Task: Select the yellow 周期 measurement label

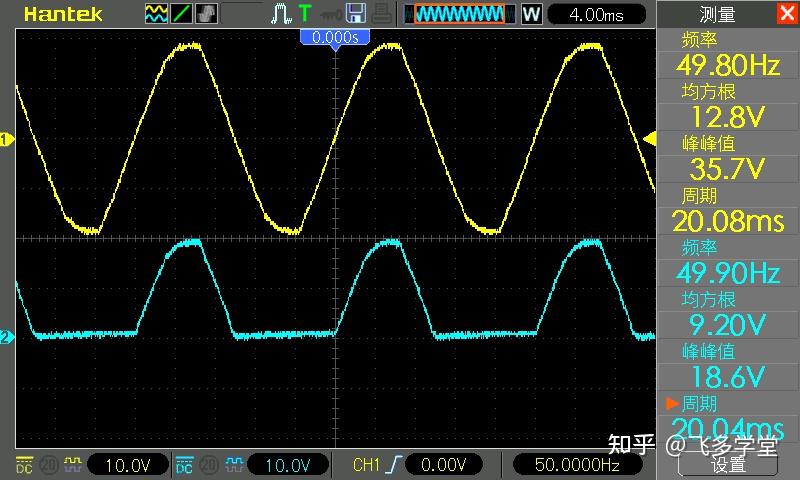Action: [699, 195]
